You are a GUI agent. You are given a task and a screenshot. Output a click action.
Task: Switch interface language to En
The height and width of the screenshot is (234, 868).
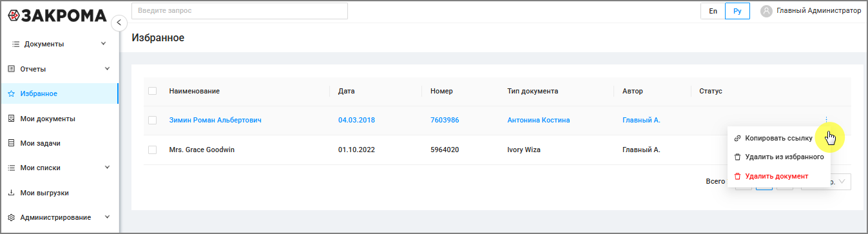(713, 11)
